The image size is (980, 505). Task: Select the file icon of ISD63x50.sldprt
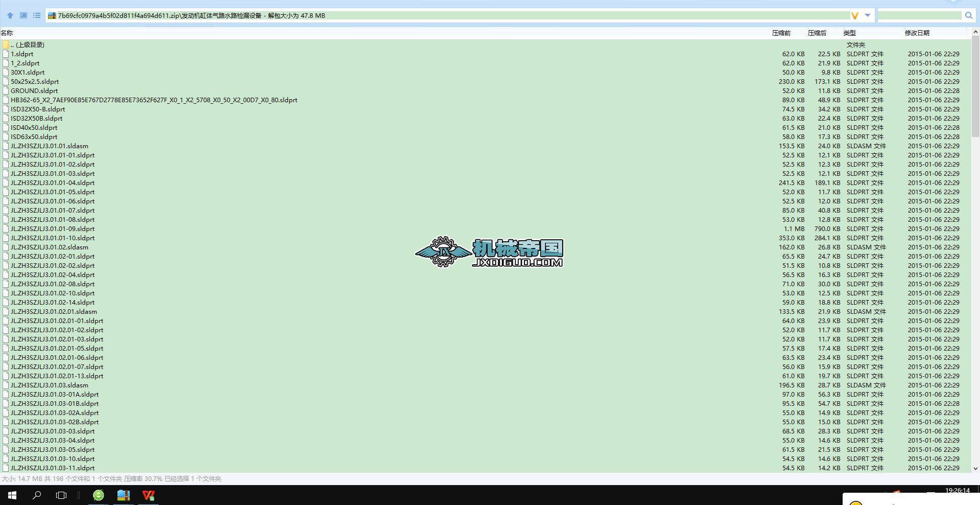coord(6,137)
